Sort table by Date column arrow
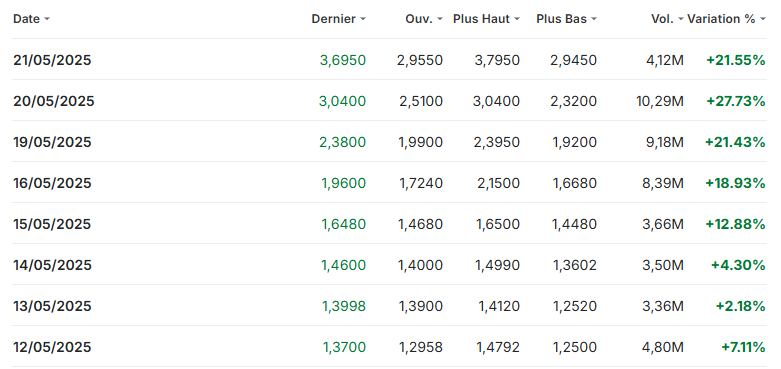 tap(47, 19)
